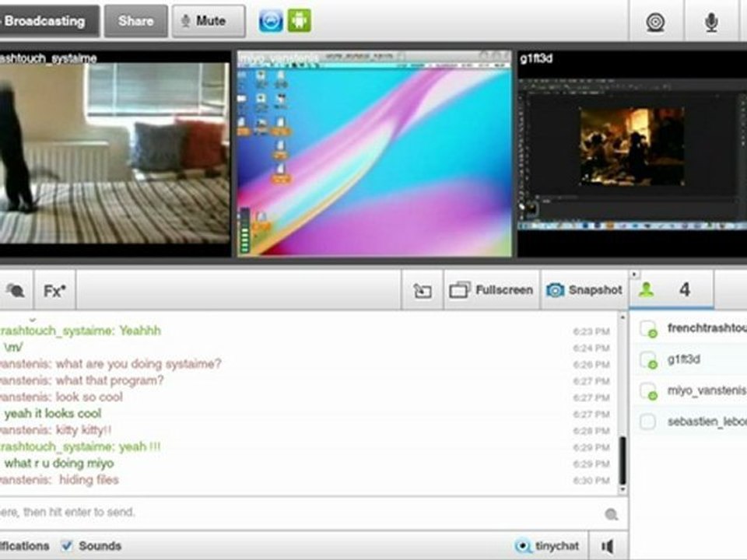Click the tinychat logo link

click(x=547, y=546)
